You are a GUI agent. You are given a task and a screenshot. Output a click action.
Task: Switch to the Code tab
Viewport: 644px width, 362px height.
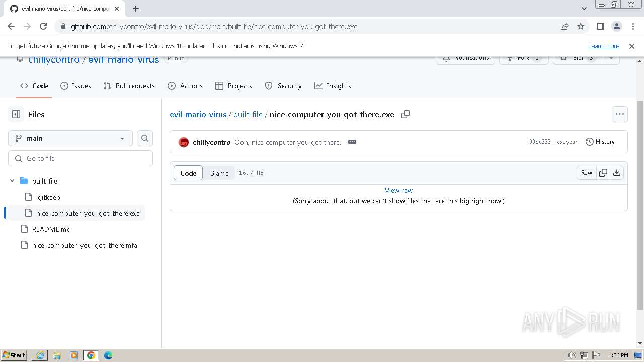coord(34,86)
